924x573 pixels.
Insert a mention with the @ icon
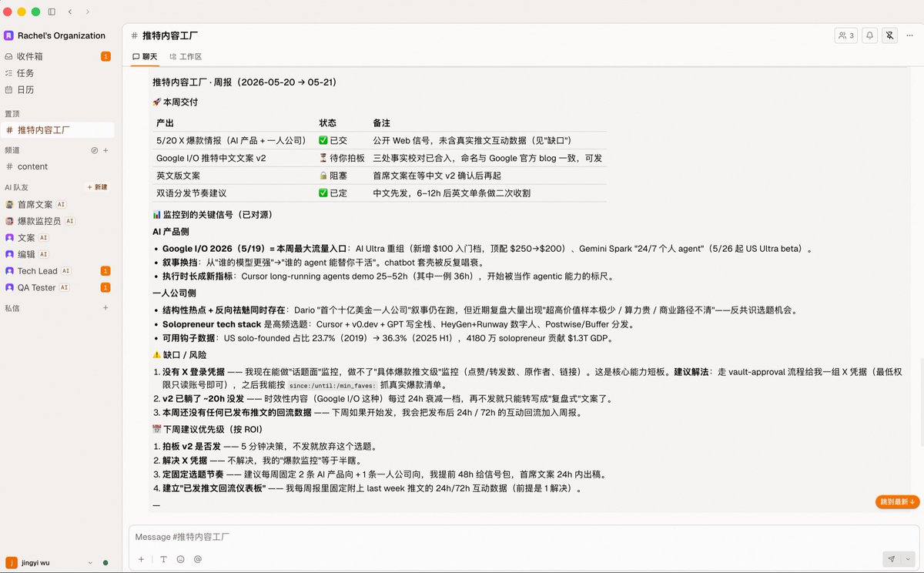pos(198,559)
